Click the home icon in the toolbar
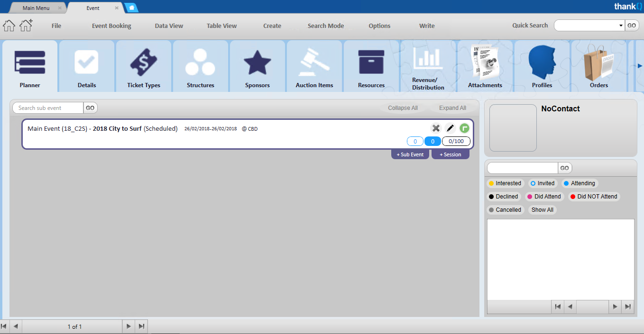 9,26
